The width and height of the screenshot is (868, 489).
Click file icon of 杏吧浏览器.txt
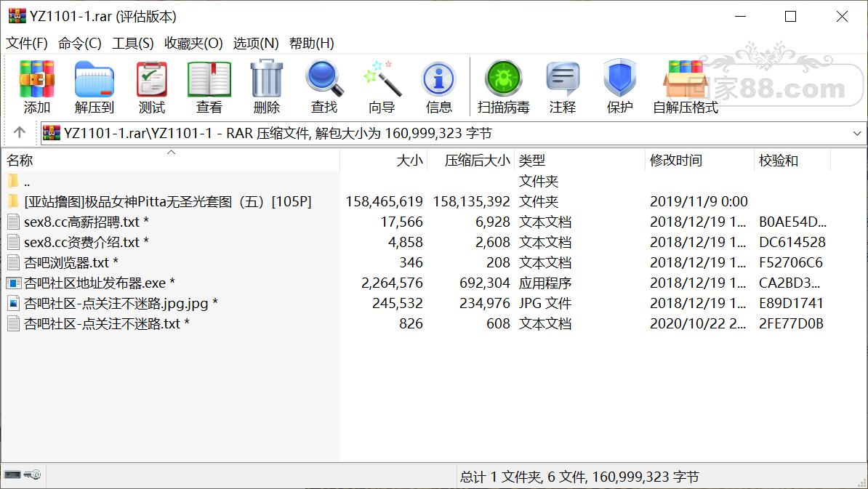[x=14, y=262]
